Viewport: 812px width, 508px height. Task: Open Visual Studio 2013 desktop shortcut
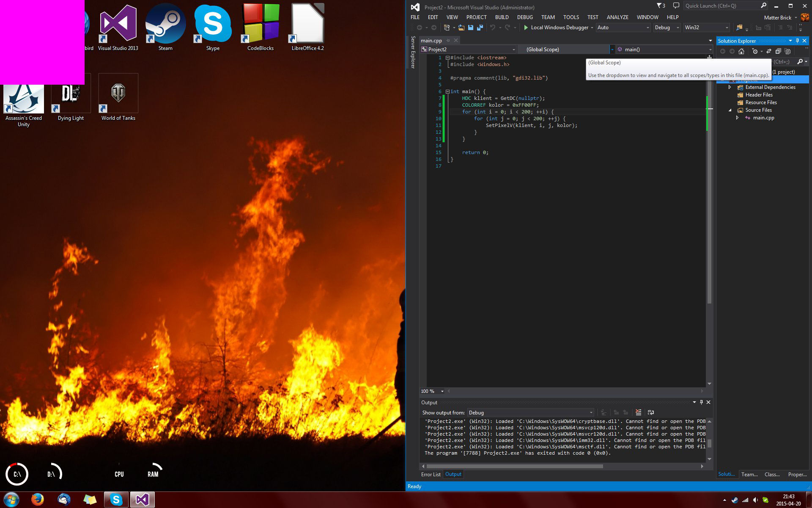click(x=118, y=28)
